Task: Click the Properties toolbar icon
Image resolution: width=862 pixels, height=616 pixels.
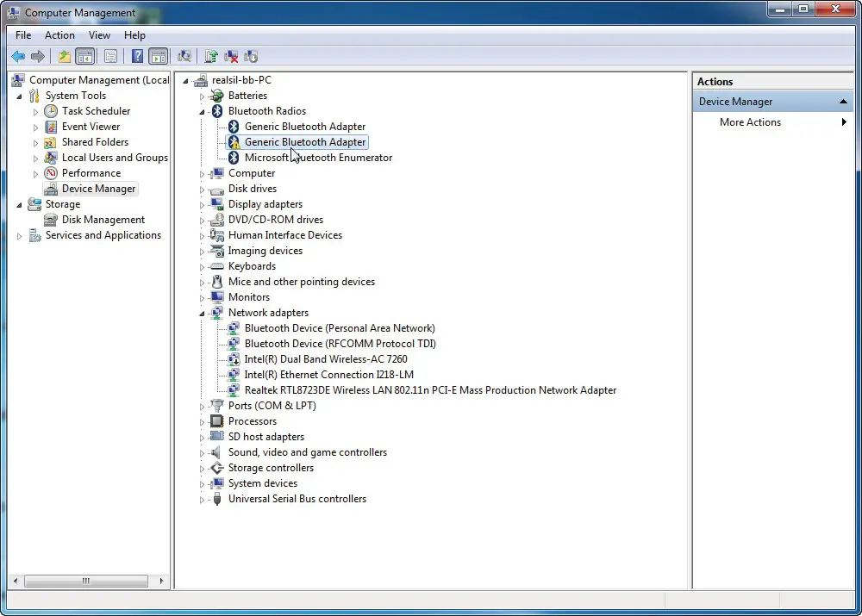Action: point(110,57)
